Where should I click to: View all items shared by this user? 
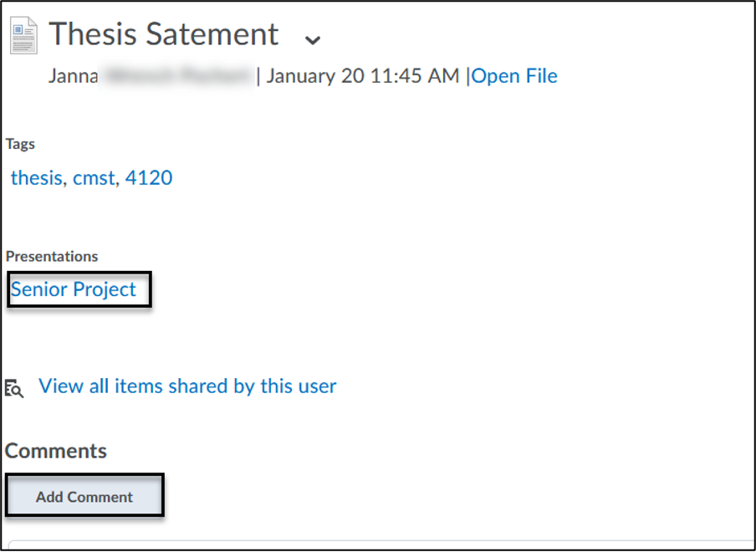point(187,386)
